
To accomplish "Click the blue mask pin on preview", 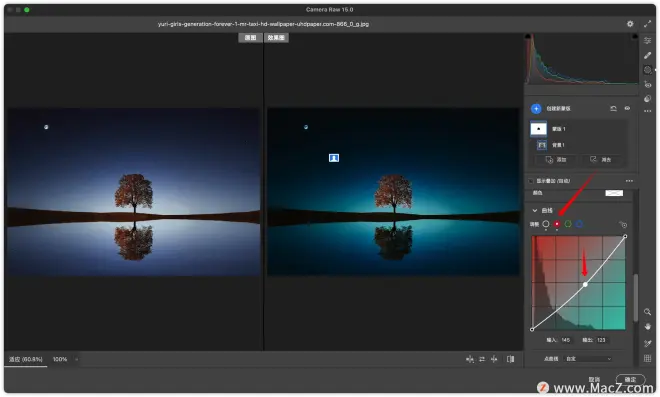I will click(334, 158).
